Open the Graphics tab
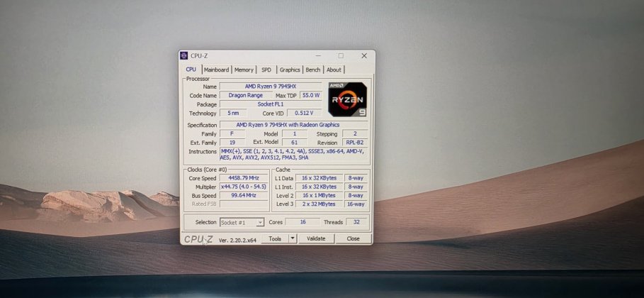This screenshot has width=644, height=298. 290,70
